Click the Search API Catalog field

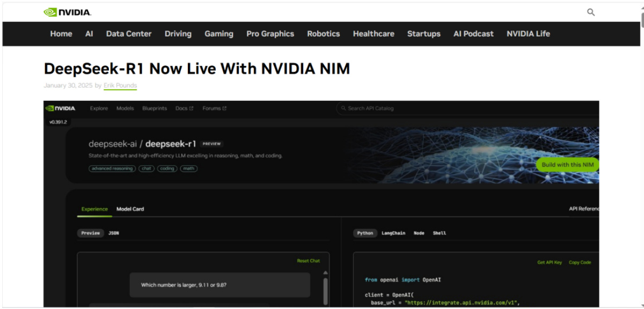pyautogui.click(x=467, y=108)
